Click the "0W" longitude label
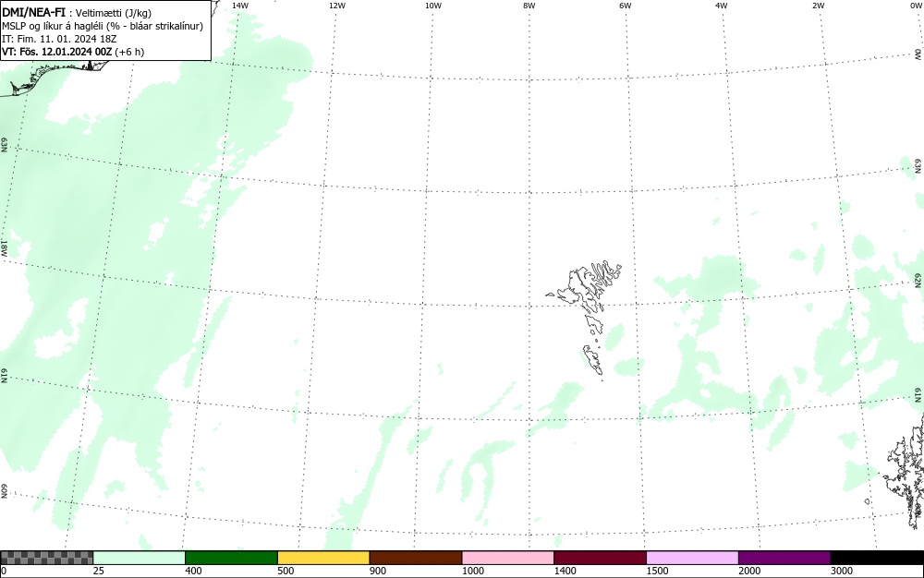Viewport: 924px width, 578px height. pyautogui.click(x=915, y=6)
